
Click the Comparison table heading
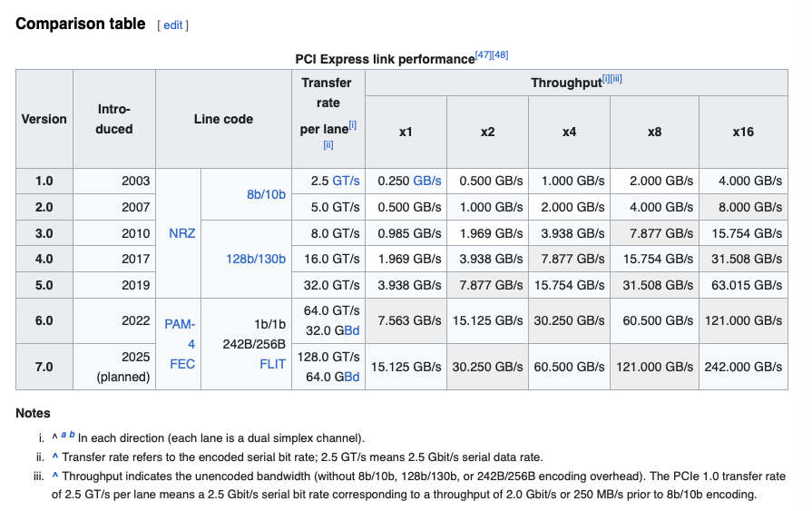80,24
